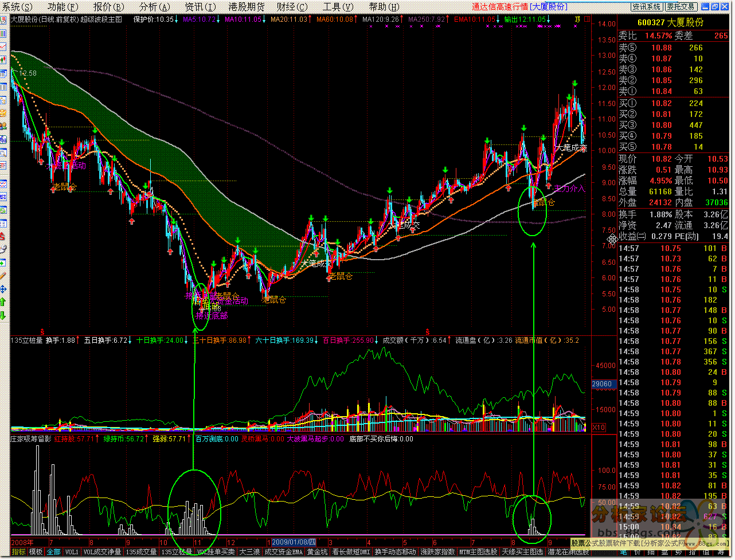Switch to the 换手动态移动 indicator tab

395,552
